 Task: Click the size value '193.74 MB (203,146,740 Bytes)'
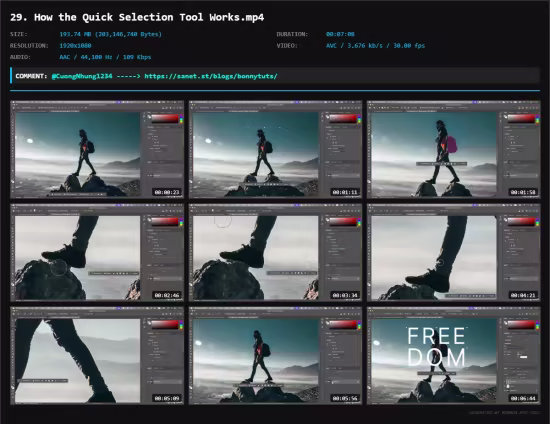click(110, 34)
